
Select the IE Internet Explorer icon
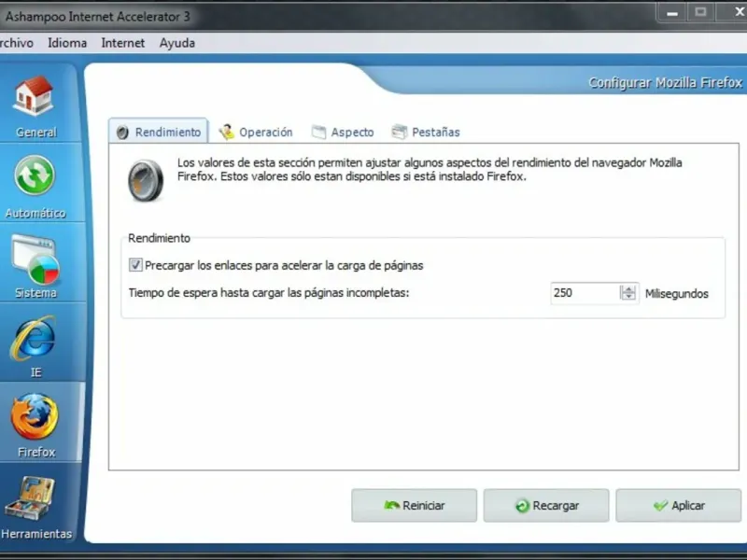pos(34,339)
